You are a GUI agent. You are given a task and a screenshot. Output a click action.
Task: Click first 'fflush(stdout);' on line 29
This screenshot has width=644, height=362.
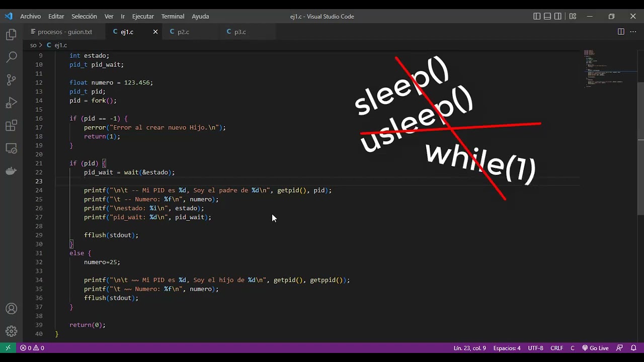[111, 235]
